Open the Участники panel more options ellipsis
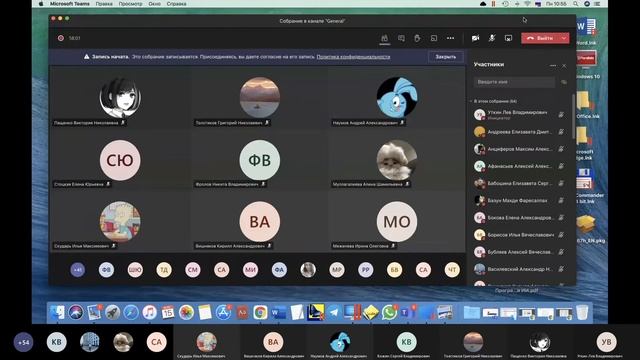Viewport: 640px width, 360px height. 553,65
